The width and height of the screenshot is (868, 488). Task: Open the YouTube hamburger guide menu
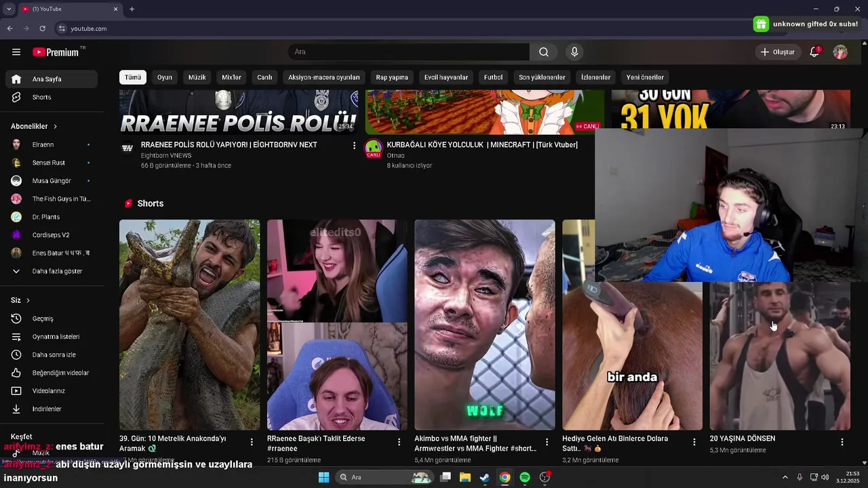click(x=16, y=52)
